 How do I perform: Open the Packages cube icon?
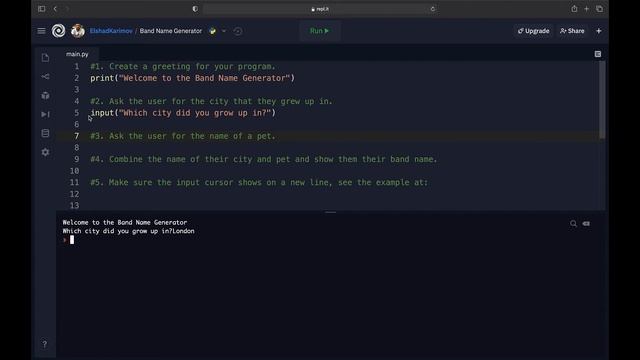click(45, 96)
